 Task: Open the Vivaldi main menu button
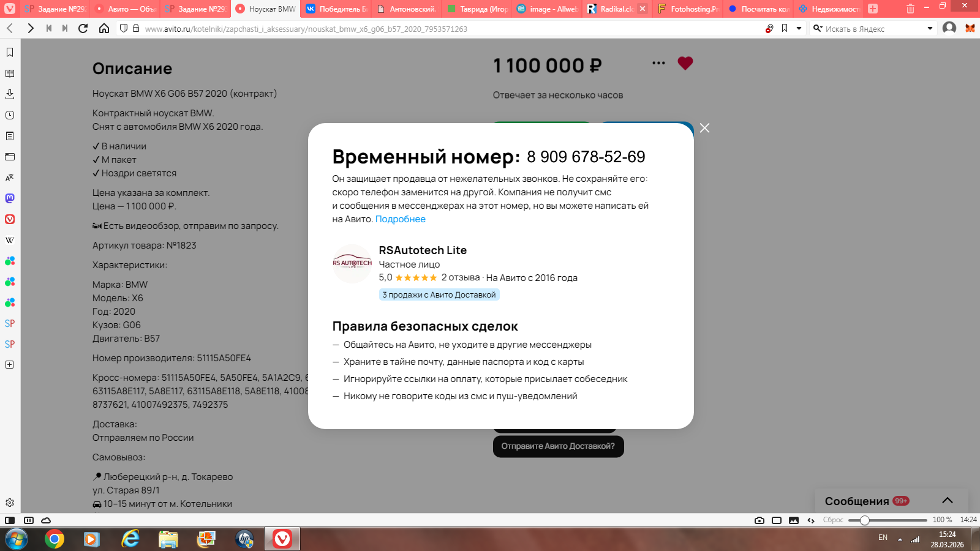click(10, 9)
